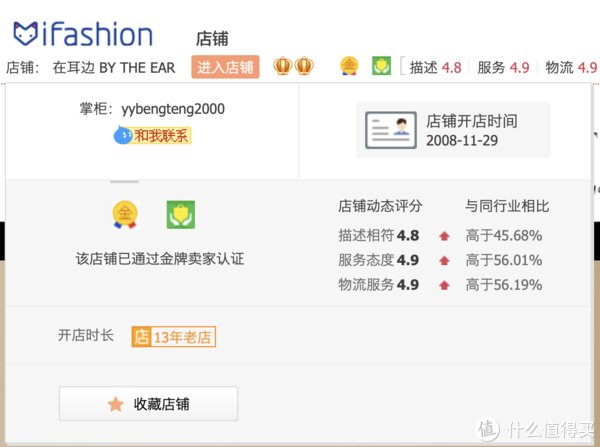600x447 pixels.
Task: Click the red up arrow beside 服务态度
Action: click(x=444, y=261)
